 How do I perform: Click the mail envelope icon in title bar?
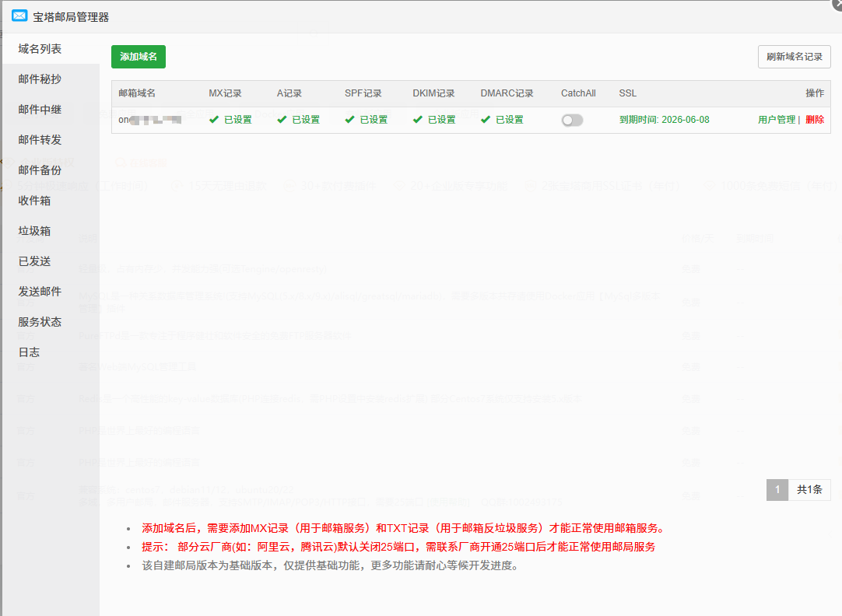(x=19, y=16)
